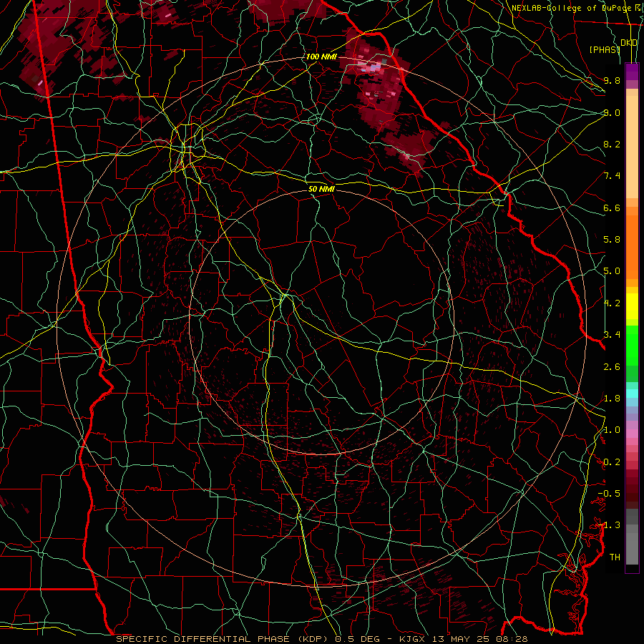Click the 5.8 scale value

612,240
